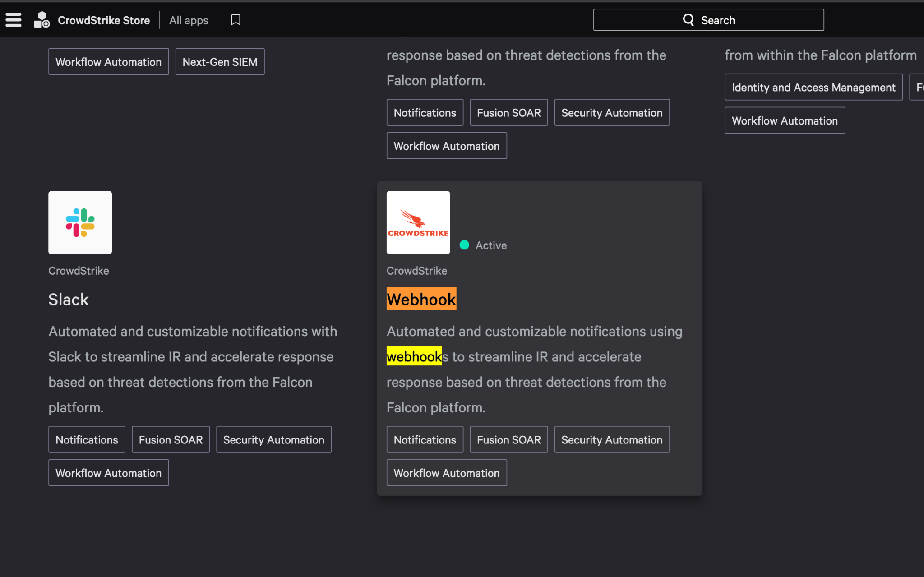Open the hamburger navigation menu

(13, 20)
